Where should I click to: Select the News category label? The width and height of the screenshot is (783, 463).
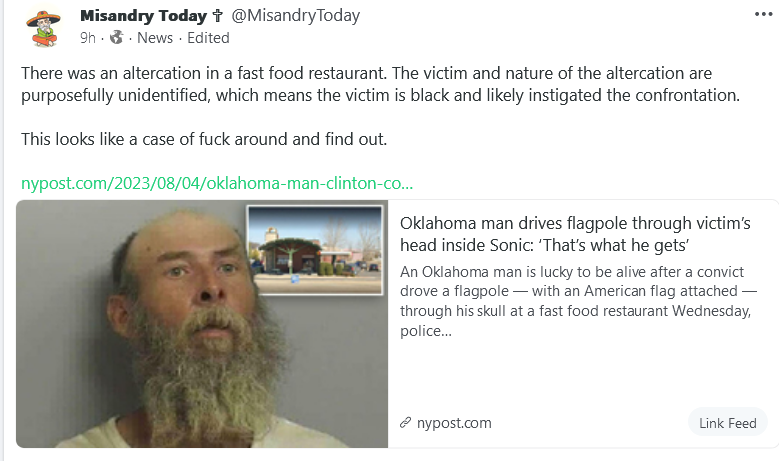(x=155, y=38)
